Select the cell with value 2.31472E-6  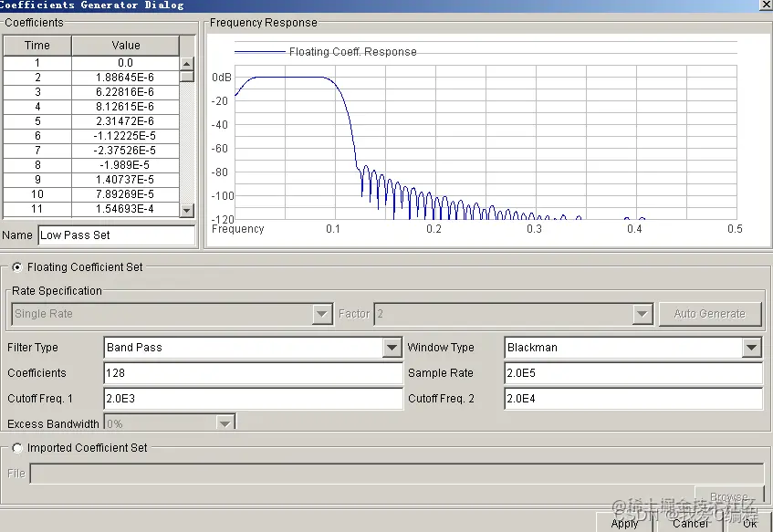point(125,121)
